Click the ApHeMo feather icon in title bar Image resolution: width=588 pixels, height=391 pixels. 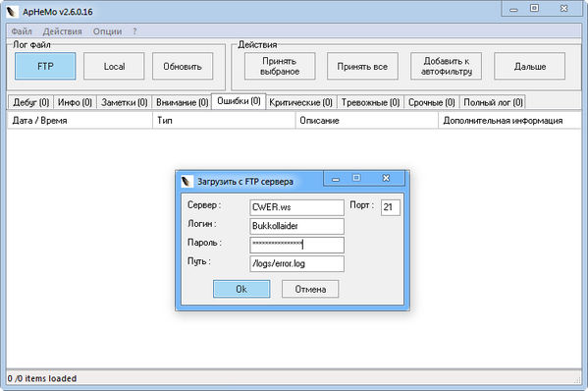tap(12, 12)
